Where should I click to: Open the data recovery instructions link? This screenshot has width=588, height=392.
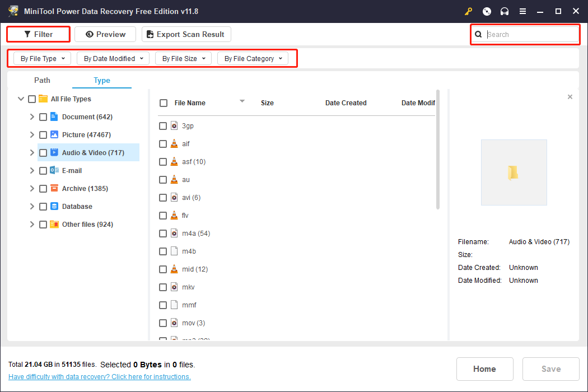point(100,377)
